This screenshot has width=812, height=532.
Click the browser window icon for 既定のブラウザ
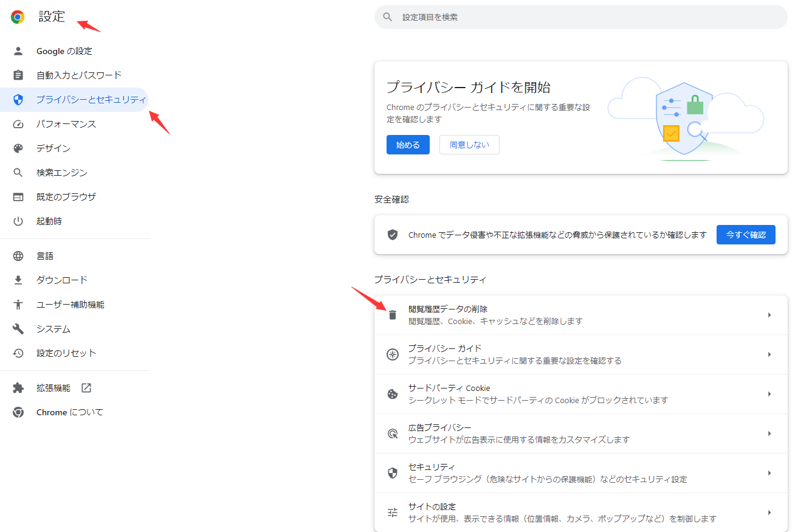[18, 197]
